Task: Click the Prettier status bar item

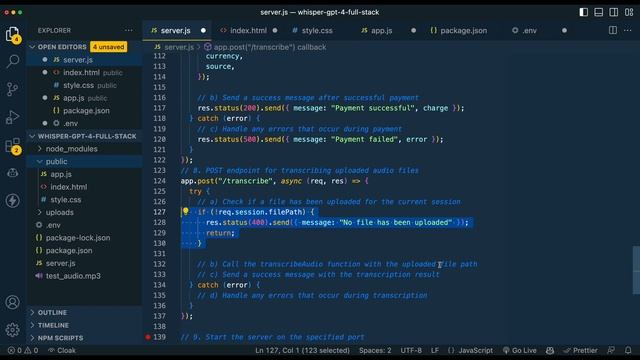Action: pyautogui.click(x=580, y=350)
